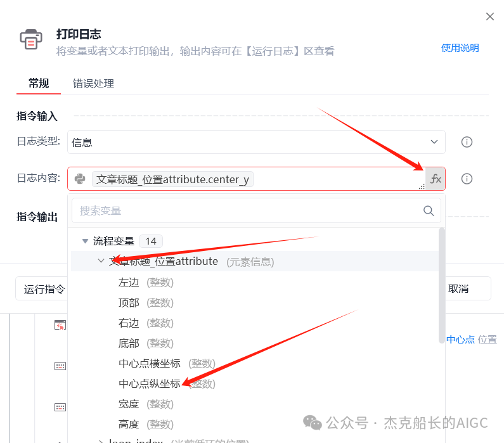Click the 14 count badge beside 流程变量
504x443 pixels.
[x=151, y=241]
